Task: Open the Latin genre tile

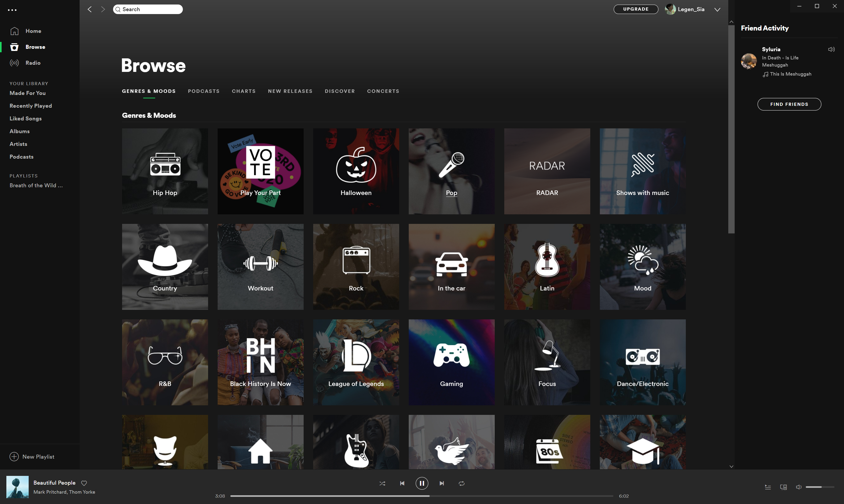Action: point(547,267)
